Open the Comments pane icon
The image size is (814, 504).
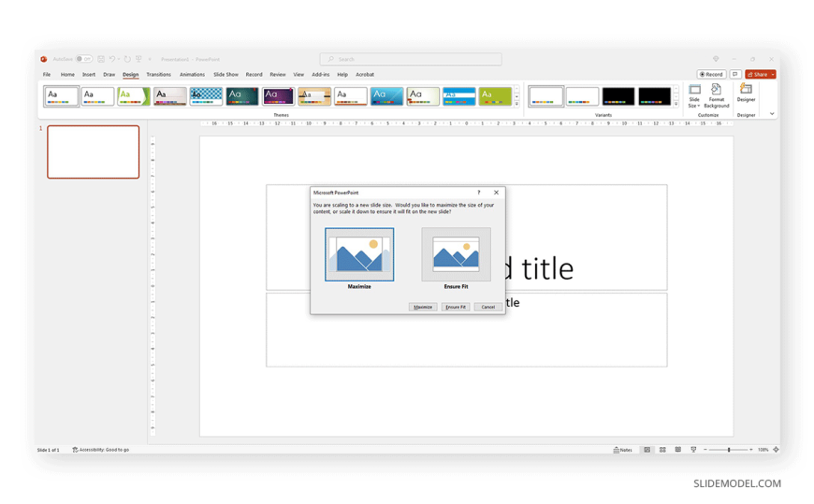click(735, 75)
